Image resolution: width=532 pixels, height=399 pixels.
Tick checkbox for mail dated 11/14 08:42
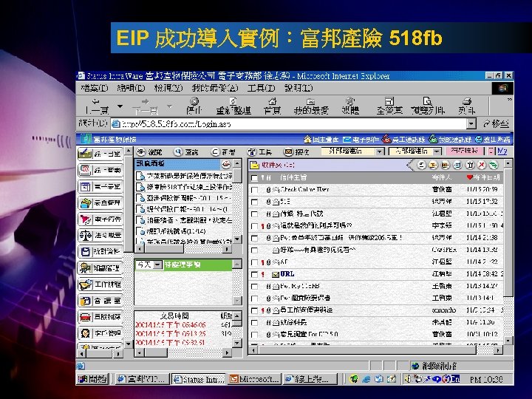point(254,274)
